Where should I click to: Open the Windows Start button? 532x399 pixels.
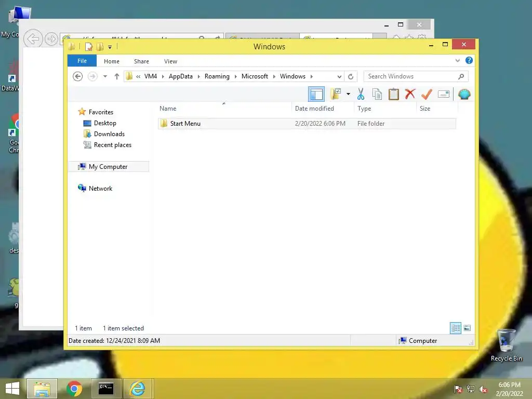(x=12, y=389)
